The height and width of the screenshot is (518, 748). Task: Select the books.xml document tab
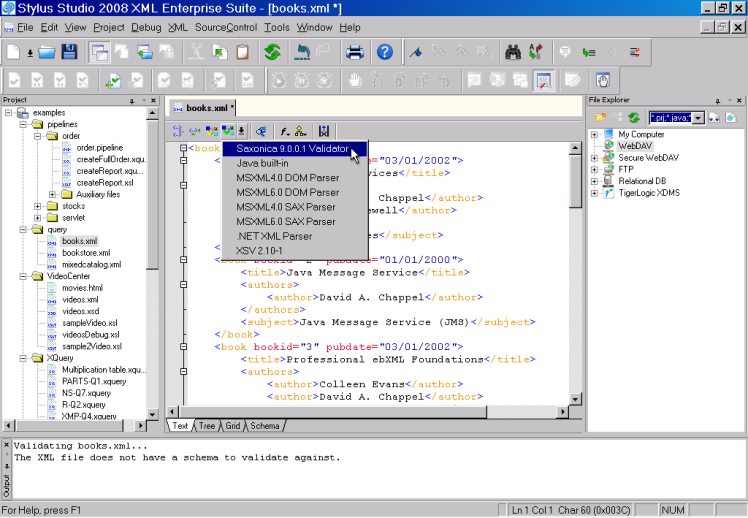[x=203, y=108]
